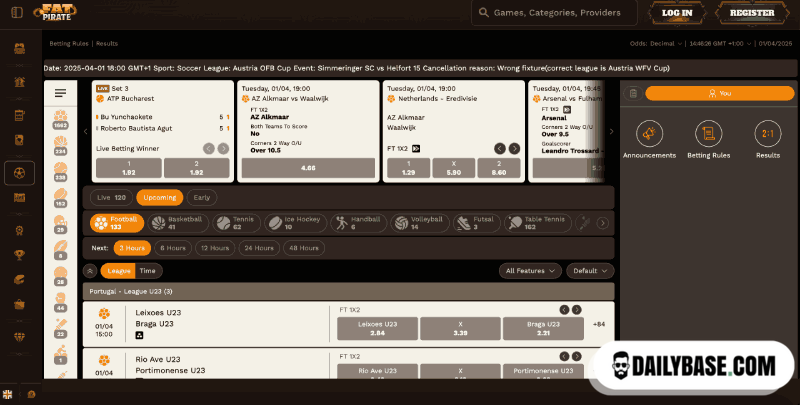Collapse the Portugal - League U23 header
Screen dimensions: 800x405
pos(348,291)
